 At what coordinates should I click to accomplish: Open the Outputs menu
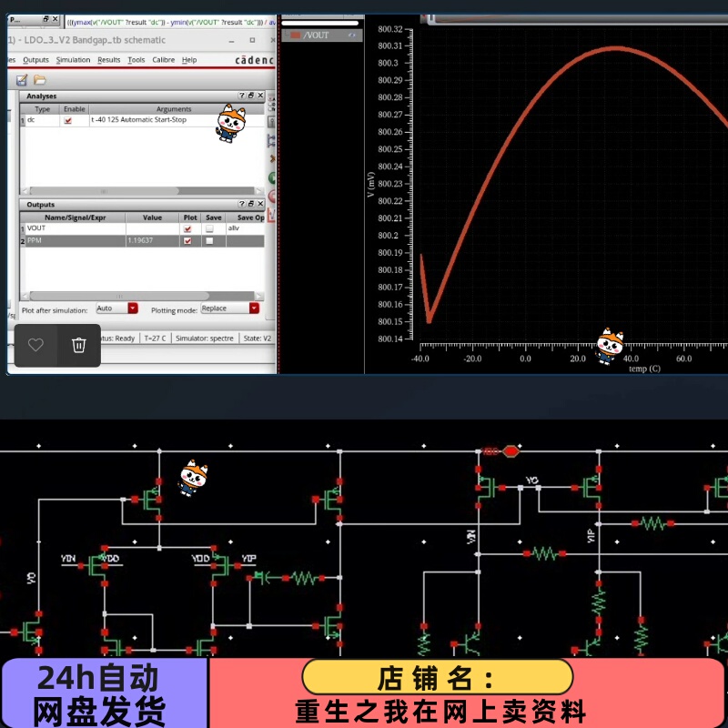[35, 60]
